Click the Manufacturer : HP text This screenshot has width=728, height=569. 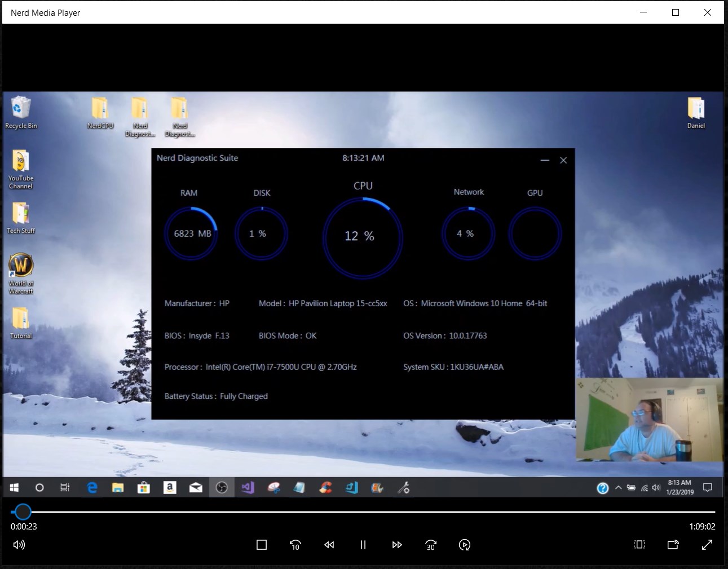pyautogui.click(x=197, y=303)
